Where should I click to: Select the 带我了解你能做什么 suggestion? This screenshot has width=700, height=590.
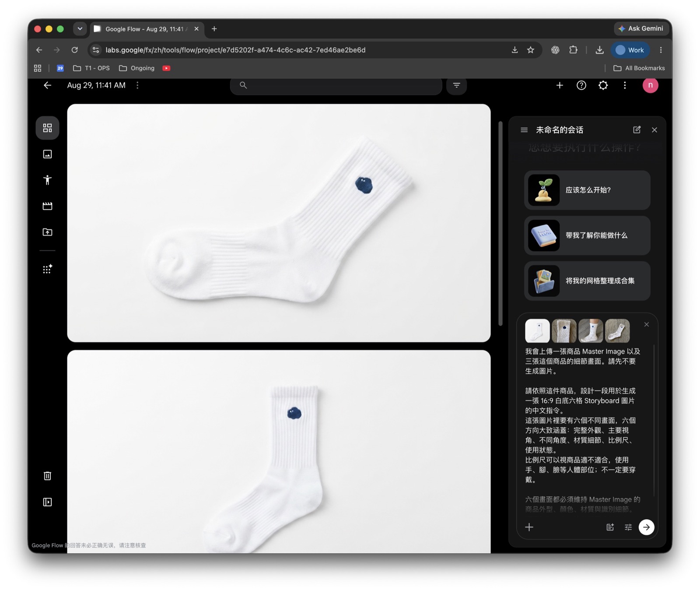pyautogui.click(x=587, y=235)
